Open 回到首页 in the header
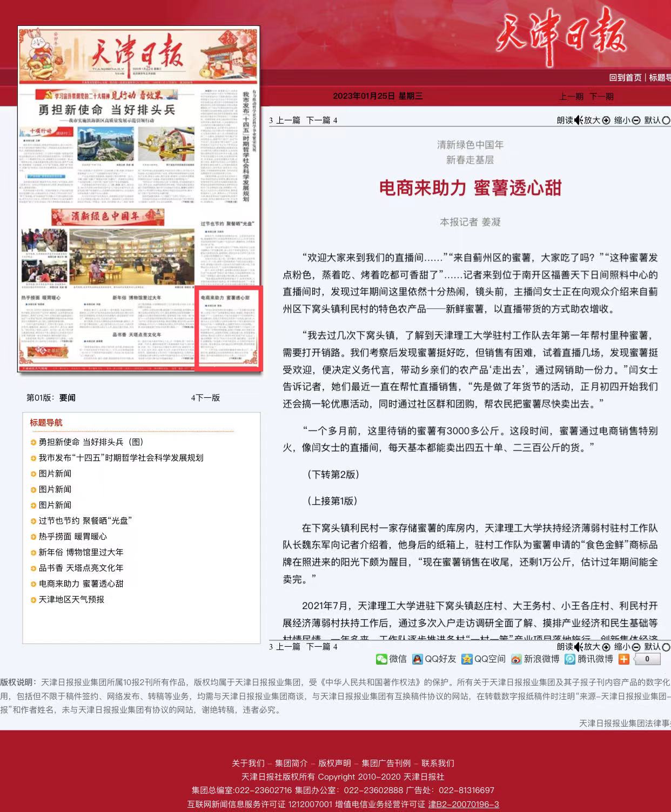 pyautogui.click(x=625, y=78)
